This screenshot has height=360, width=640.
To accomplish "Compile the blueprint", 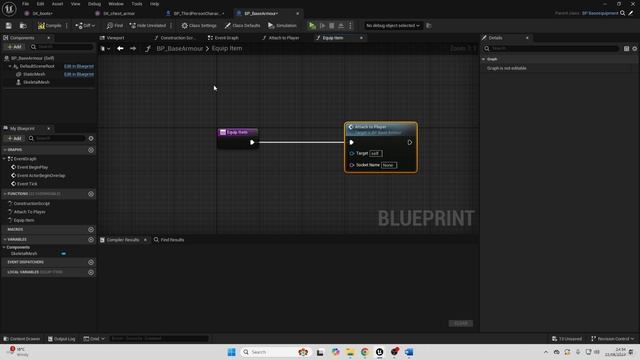I will pos(49,26).
